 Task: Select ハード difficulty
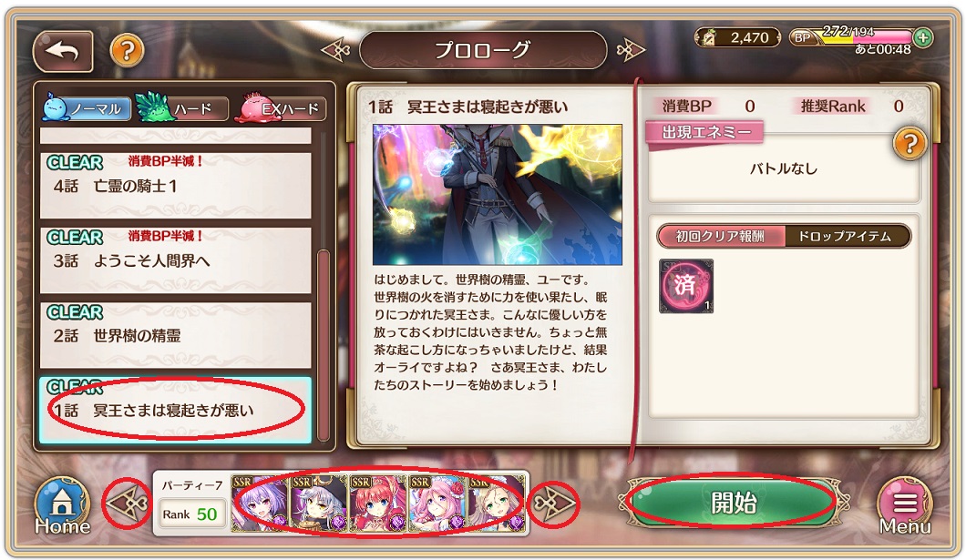(x=181, y=109)
